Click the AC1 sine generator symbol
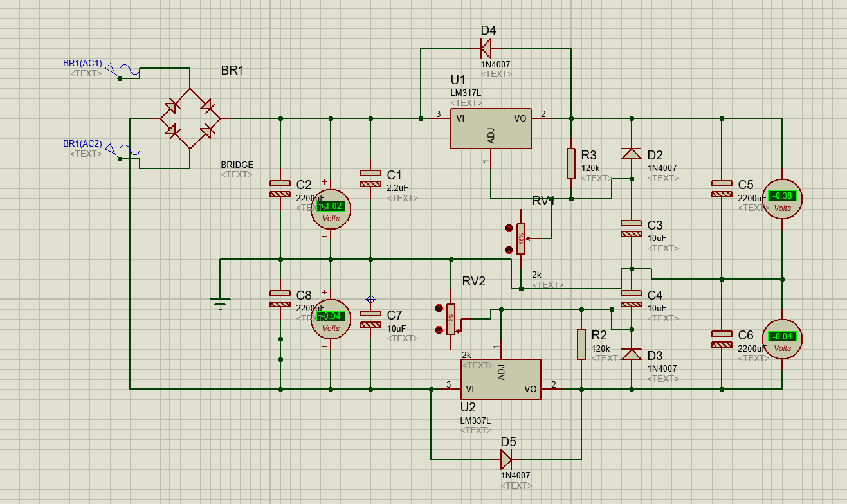 (x=122, y=71)
